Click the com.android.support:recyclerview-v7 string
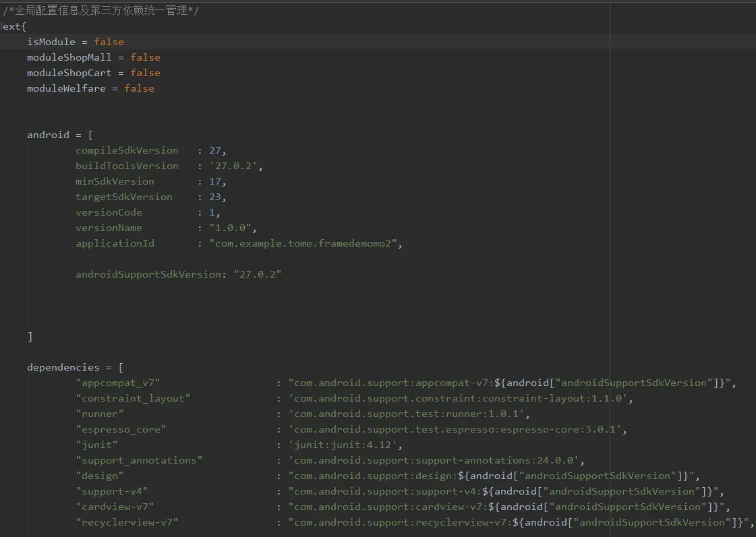 tap(518, 522)
